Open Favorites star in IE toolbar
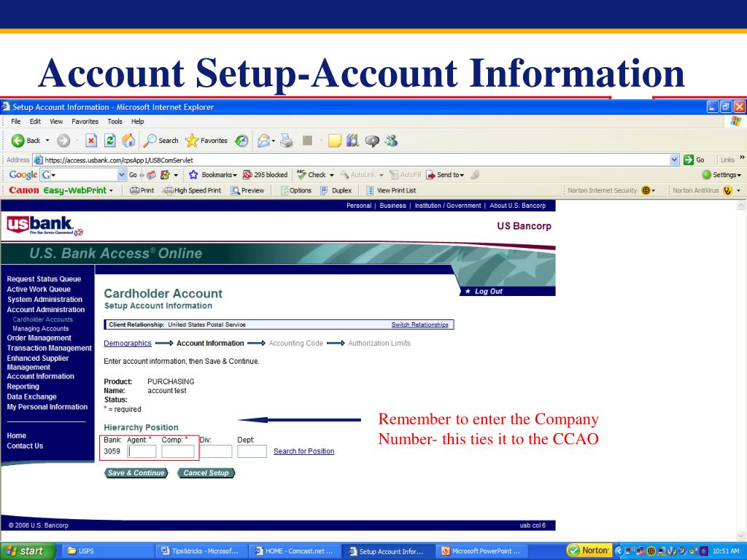747x560 pixels. click(206, 141)
